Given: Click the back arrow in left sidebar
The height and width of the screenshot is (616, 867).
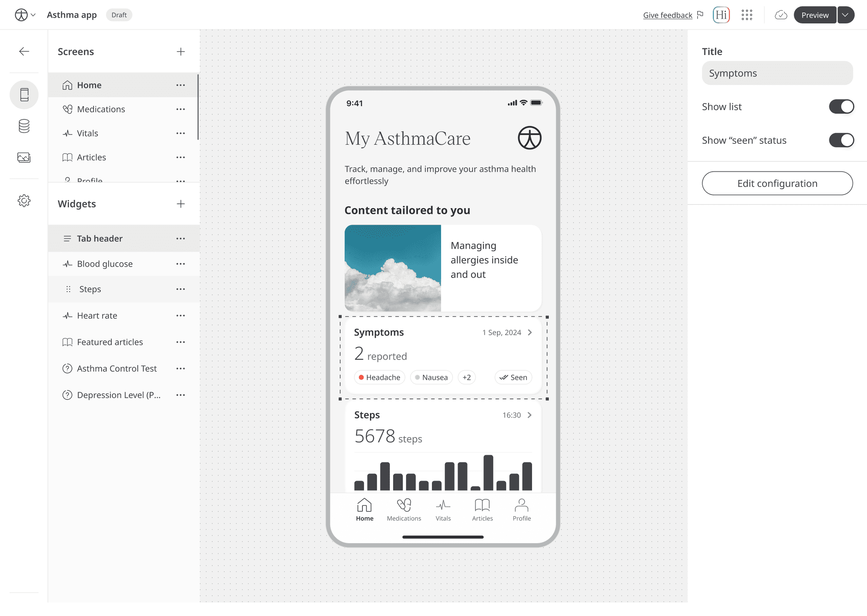Looking at the screenshot, I should pos(24,52).
